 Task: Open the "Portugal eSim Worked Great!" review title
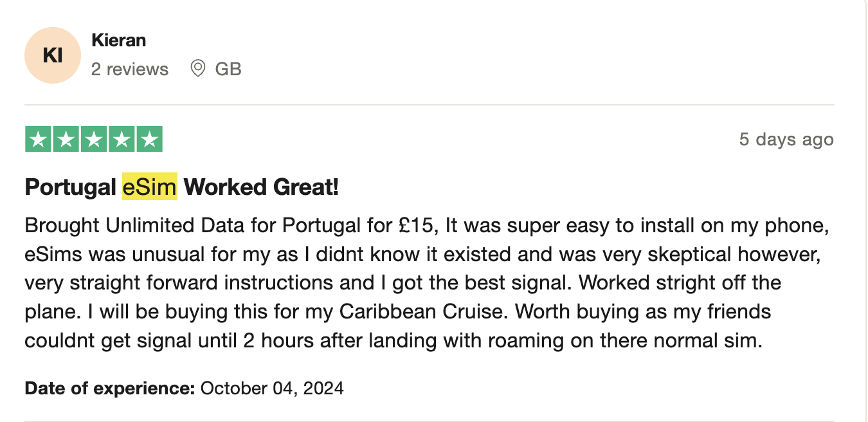181,188
